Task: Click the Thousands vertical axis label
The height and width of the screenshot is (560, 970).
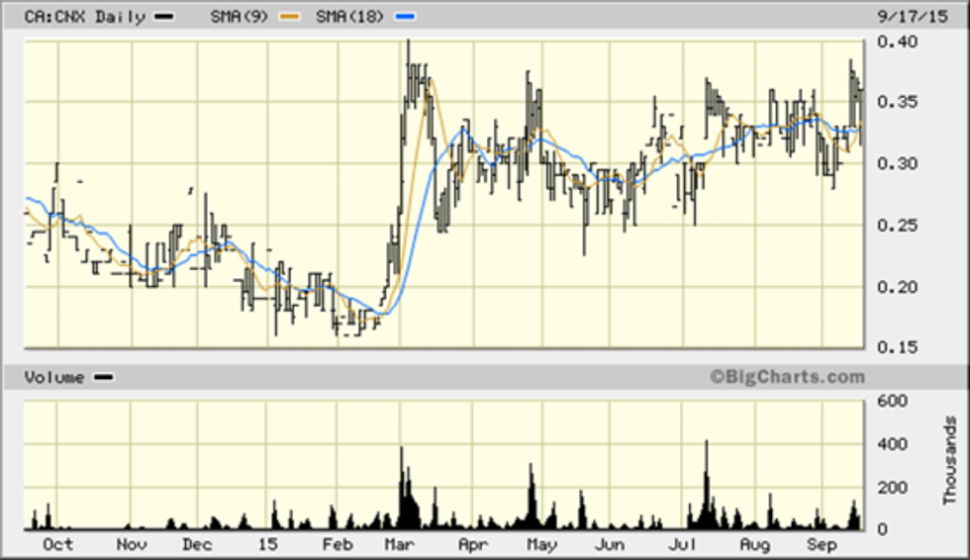Action: tap(950, 461)
